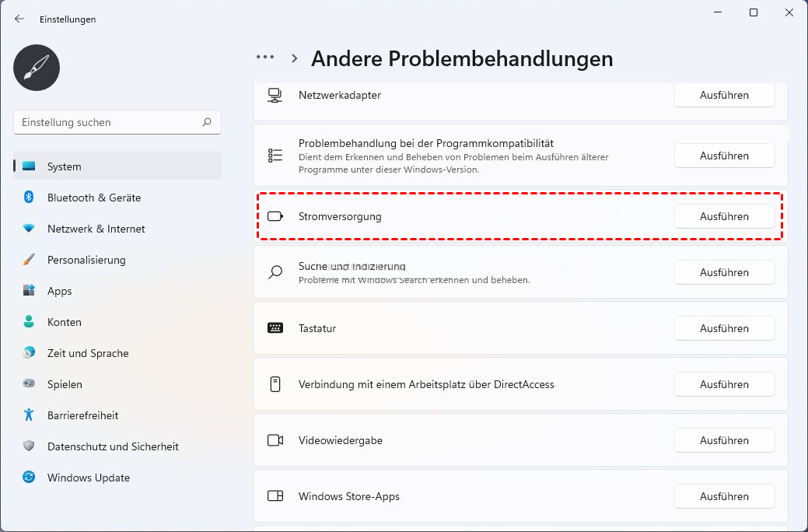Click the Einstellungen window title text
This screenshot has height=532, width=808.
68,19
